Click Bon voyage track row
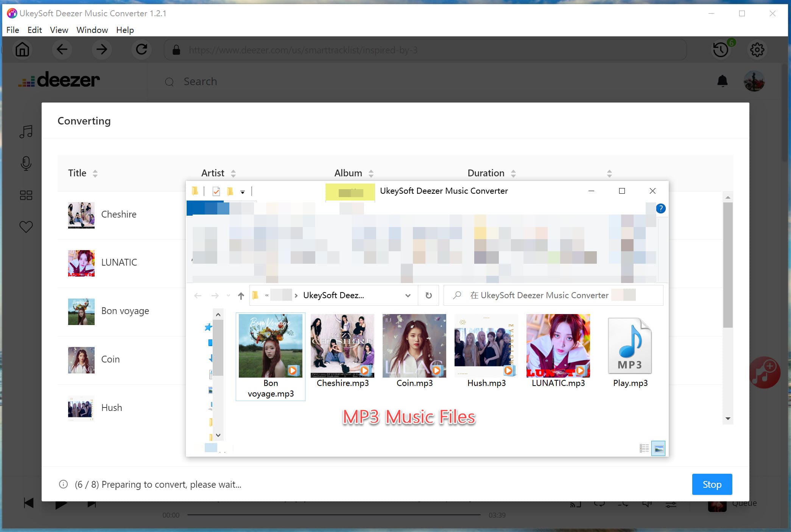791x532 pixels. tap(121, 311)
